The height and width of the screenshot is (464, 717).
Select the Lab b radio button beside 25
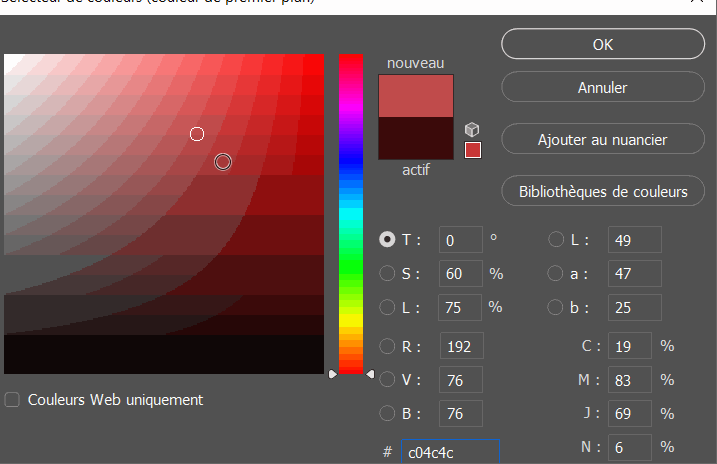click(x=555, y=307)
